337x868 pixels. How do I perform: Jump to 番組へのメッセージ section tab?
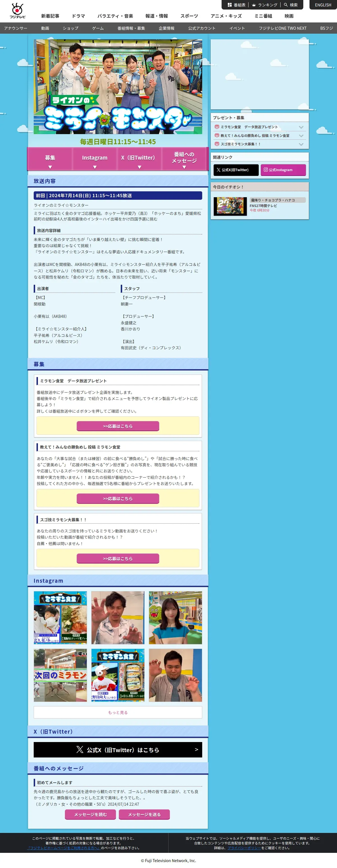point(184,159)
